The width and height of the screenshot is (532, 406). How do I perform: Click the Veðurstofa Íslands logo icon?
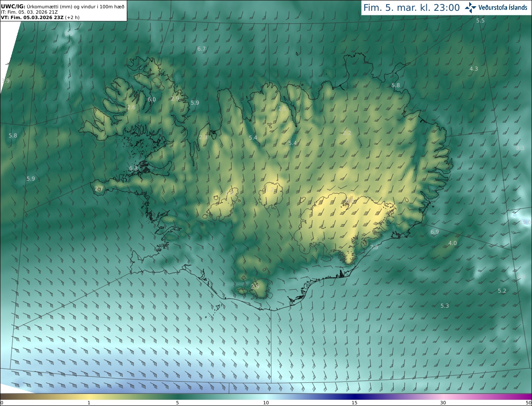(x=470, y=7)
